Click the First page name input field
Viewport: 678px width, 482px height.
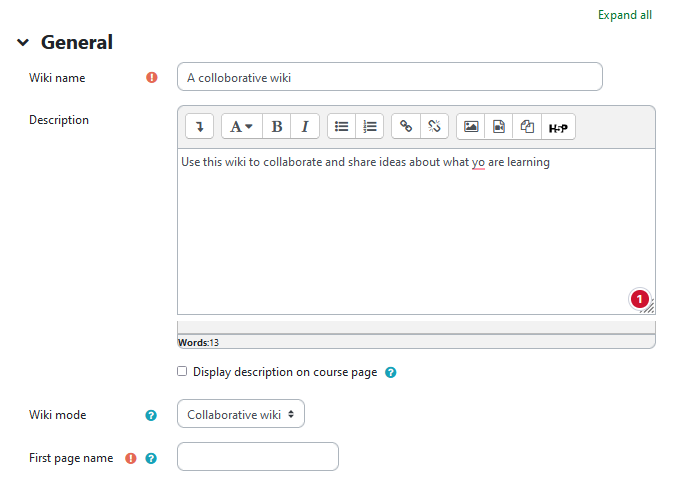(x=258, y=456)
